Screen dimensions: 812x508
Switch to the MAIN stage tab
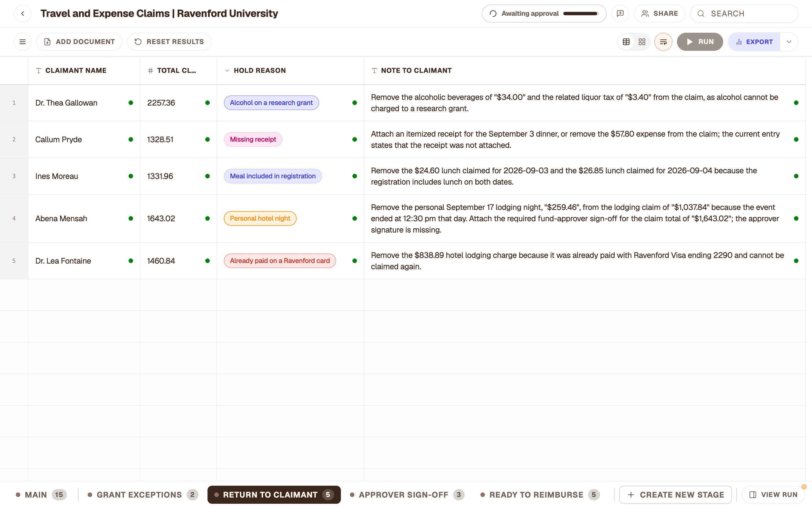click(41, 494)
